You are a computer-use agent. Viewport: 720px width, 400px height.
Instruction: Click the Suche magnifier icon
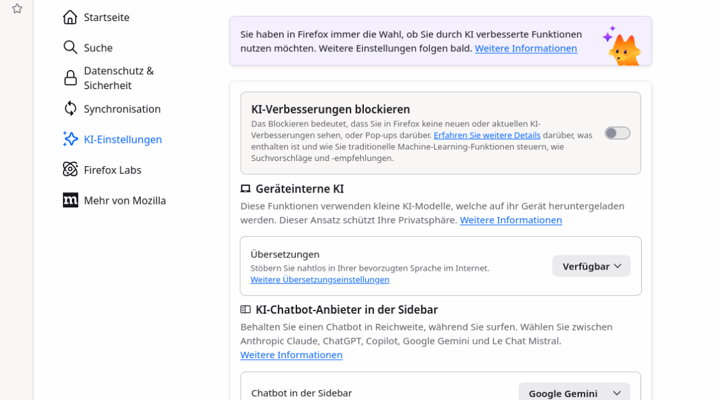coord(70,47)
